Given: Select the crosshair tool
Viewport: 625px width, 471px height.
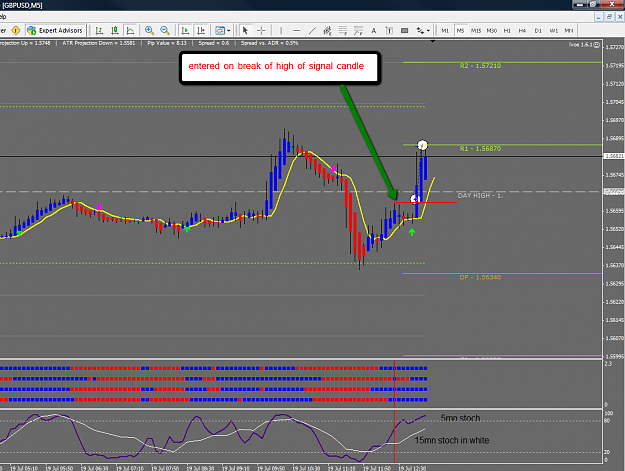Looking at the screenshot, I should pyautogui.click(x=261, y=31).
